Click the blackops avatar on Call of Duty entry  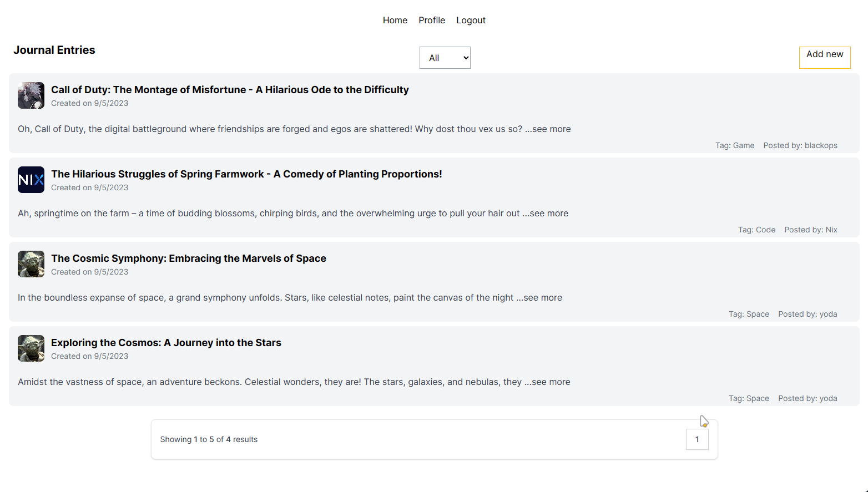[x=31, y=95]
